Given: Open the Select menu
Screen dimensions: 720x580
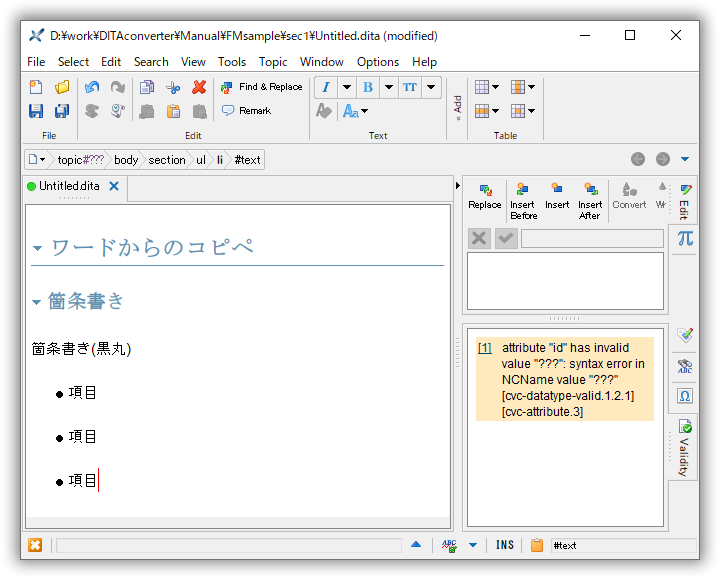Looking at the screenshot, I should (73, 62).
